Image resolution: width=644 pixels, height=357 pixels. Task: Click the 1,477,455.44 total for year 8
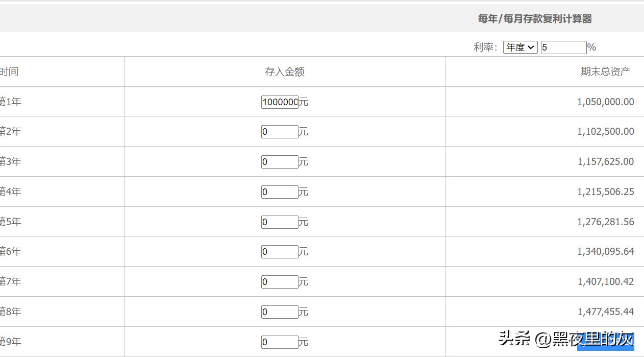605,312
